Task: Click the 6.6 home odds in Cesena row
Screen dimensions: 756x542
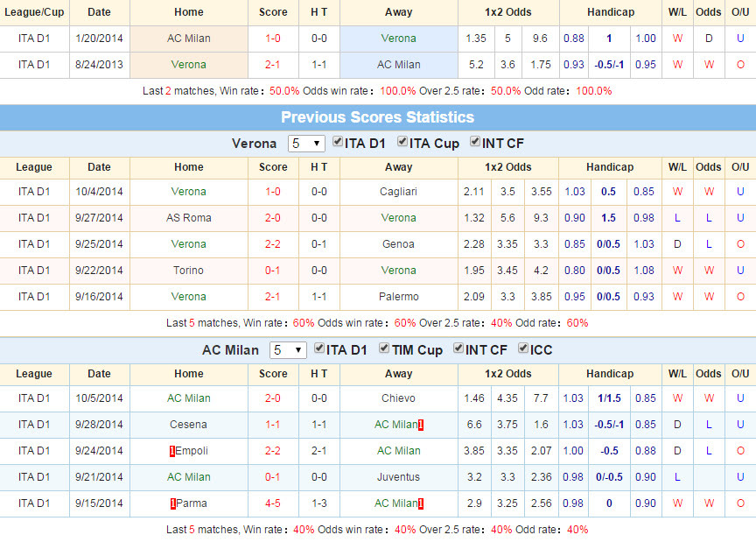Action: (474, 425)
